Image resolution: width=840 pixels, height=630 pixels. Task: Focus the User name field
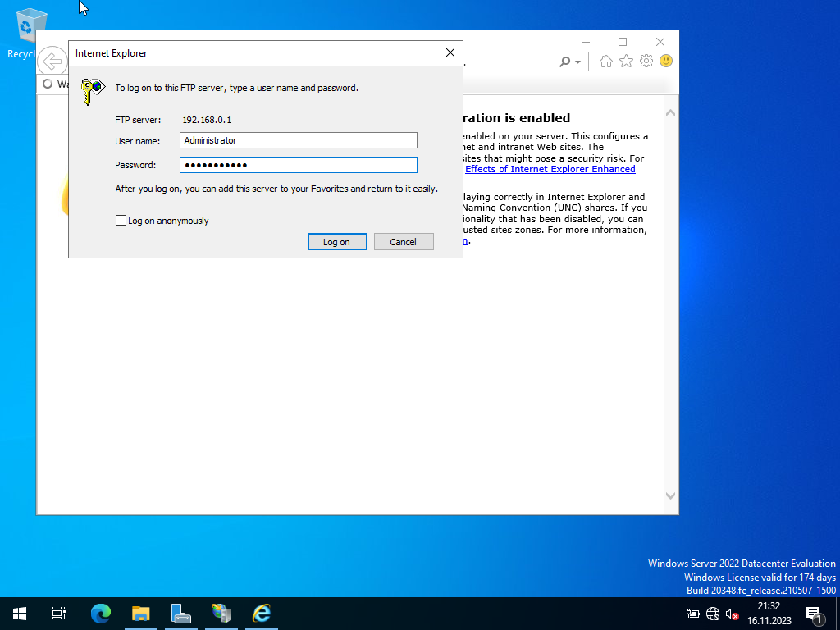pyautogui.click(x=299, y=140)
